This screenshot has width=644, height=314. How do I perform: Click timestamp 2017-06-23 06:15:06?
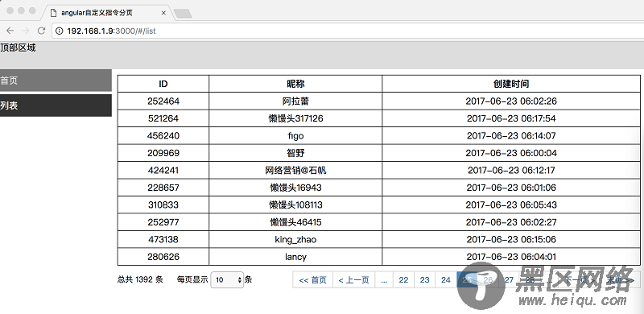coord(511,239)
